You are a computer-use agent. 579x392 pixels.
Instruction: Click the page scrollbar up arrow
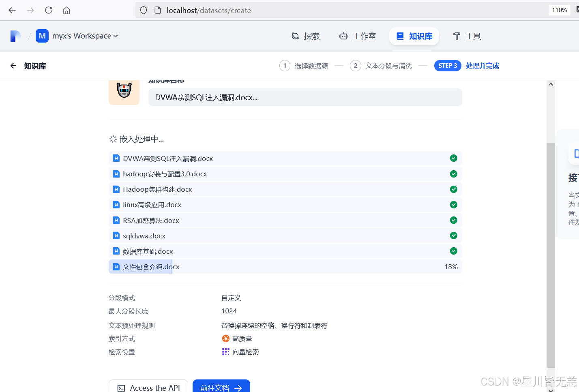point(551,84)
